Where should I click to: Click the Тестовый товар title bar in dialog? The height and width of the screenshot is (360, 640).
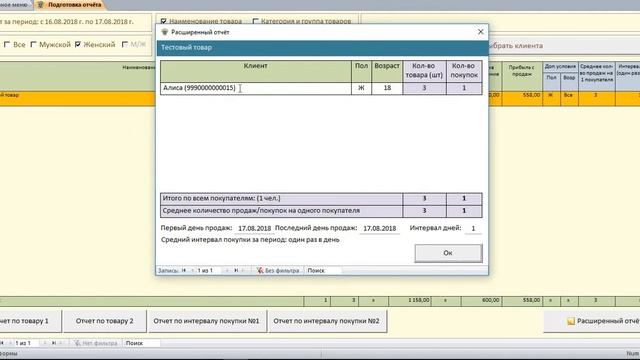tap(322, 48)
